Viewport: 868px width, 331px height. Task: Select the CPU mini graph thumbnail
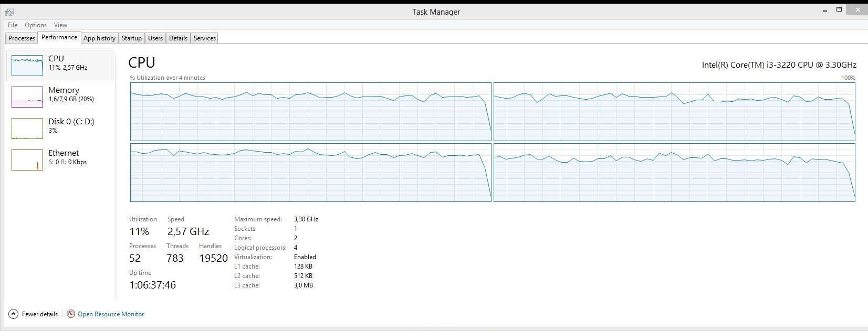click(x=27, y=66)
